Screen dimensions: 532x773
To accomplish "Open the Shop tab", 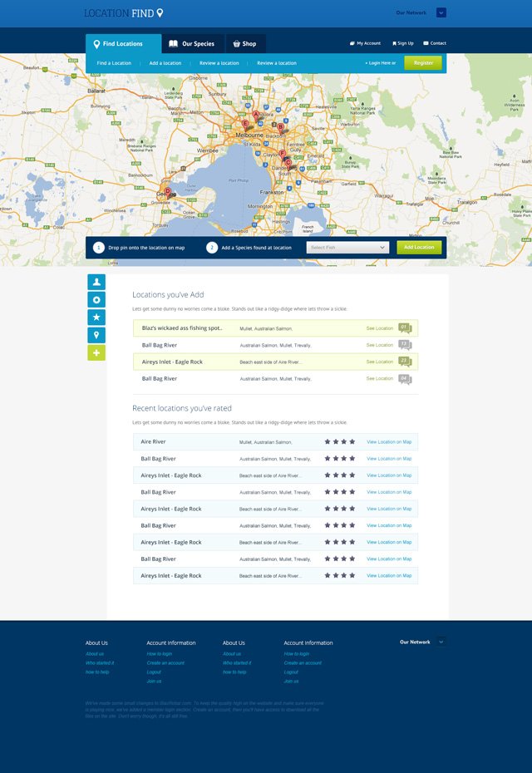I will (244, 44).
